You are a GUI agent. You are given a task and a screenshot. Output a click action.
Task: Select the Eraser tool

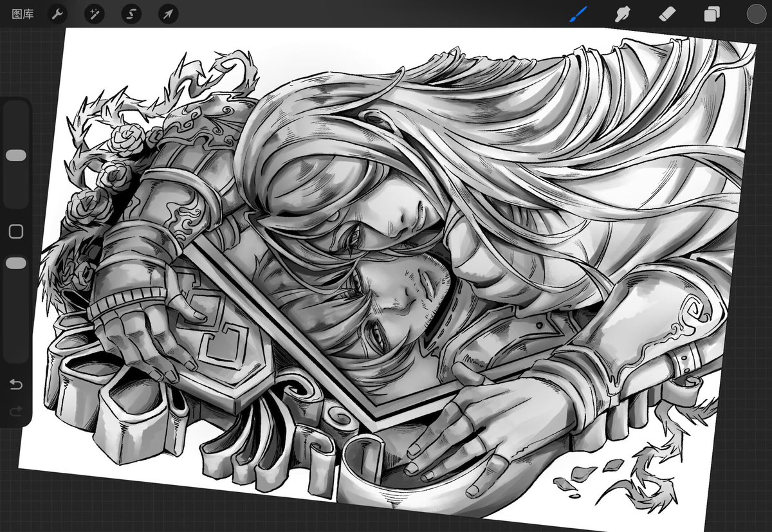click(x=667, y=14)
